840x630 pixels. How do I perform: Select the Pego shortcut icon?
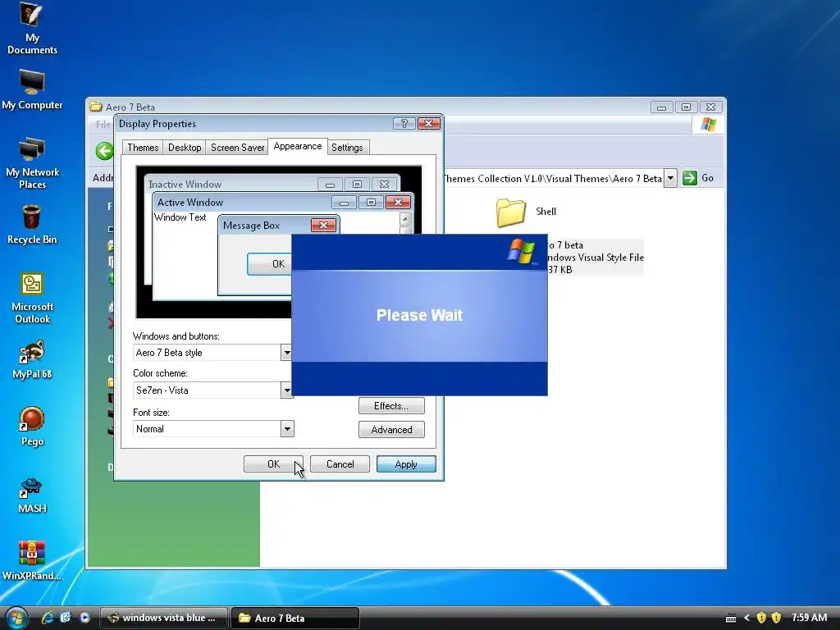(32, 427)
